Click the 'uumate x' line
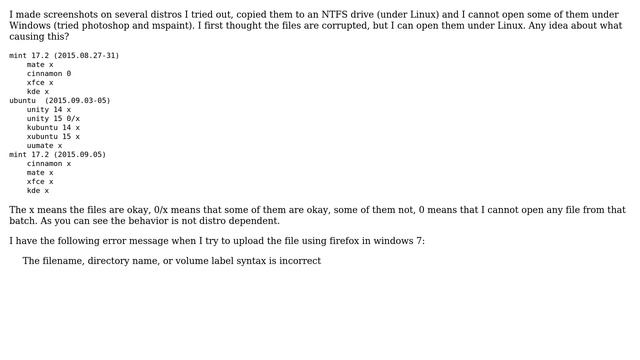Image resolution: width=640 pixels, height=360 pixels. 44,146
